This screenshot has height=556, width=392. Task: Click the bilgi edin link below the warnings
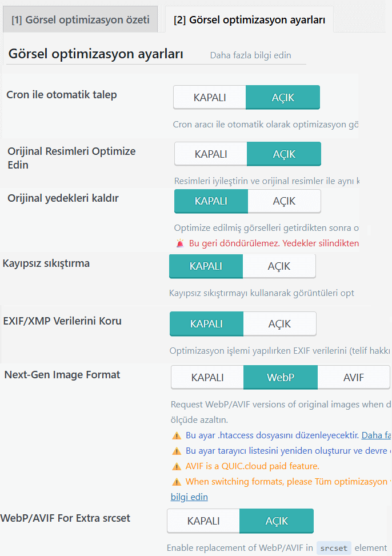pos(189,496)
